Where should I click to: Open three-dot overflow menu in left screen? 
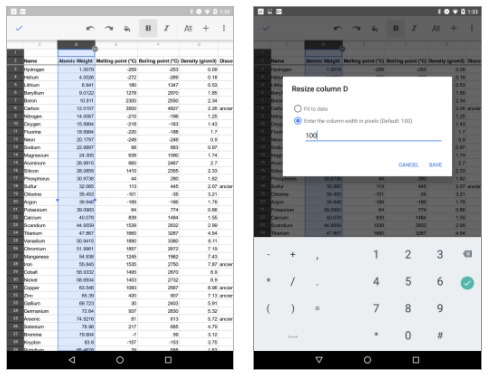(x=224, y=28)
